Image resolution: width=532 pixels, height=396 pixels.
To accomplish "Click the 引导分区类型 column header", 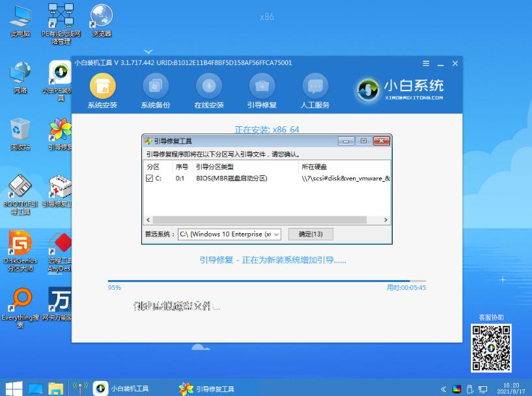I will pyautogui.click(x=215, y=167).
